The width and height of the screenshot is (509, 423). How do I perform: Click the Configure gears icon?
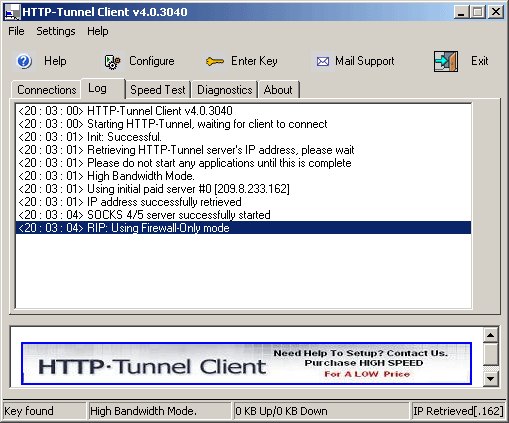(x=113, y=62)
